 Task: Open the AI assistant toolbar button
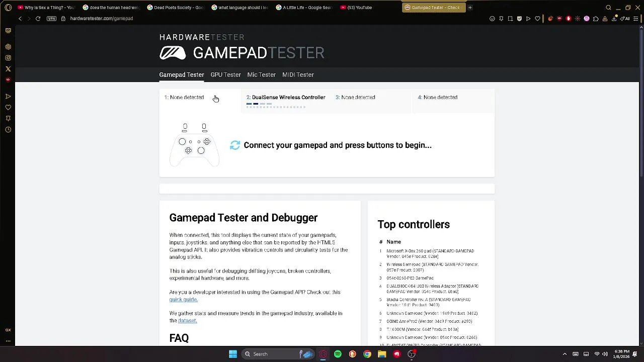(625, 19)
